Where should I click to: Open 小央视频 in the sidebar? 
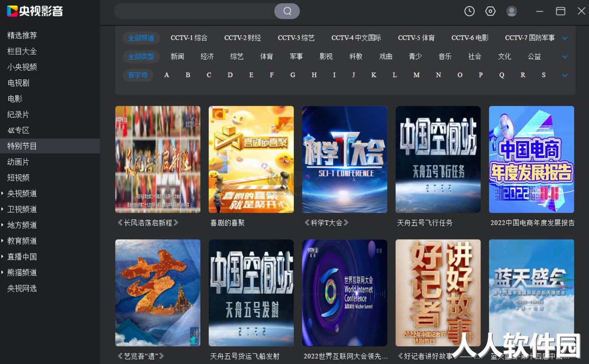pyautogui.click(x=22, y=67)
